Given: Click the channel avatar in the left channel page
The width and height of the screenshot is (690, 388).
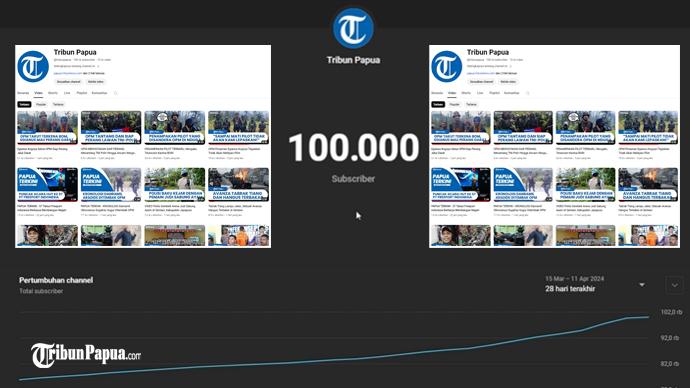Looking at the screenshot, I should pos(33,67).
